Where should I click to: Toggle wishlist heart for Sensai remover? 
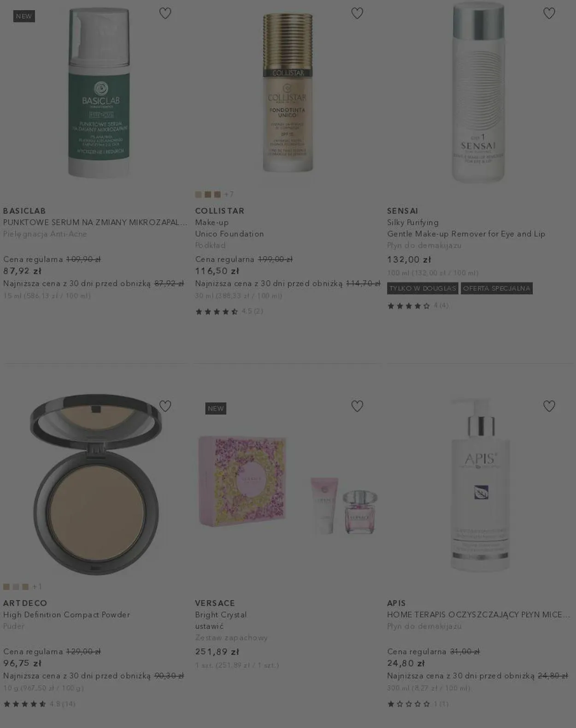coord(549,13)
